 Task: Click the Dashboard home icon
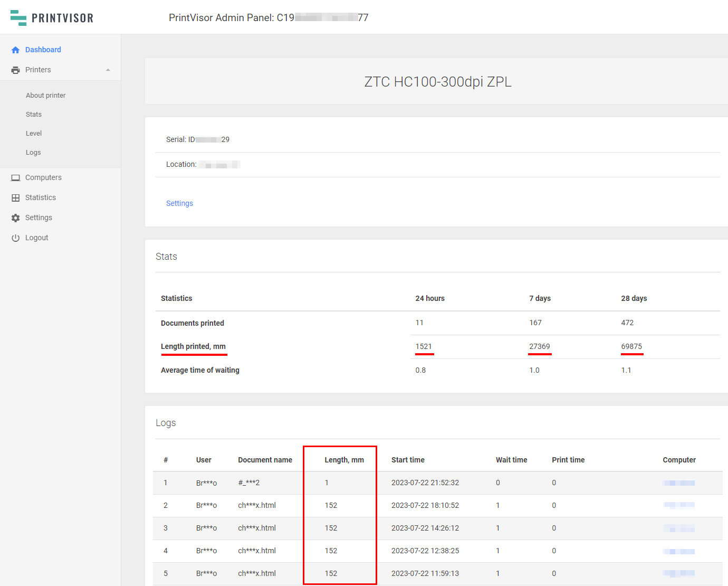coord(15,50)
